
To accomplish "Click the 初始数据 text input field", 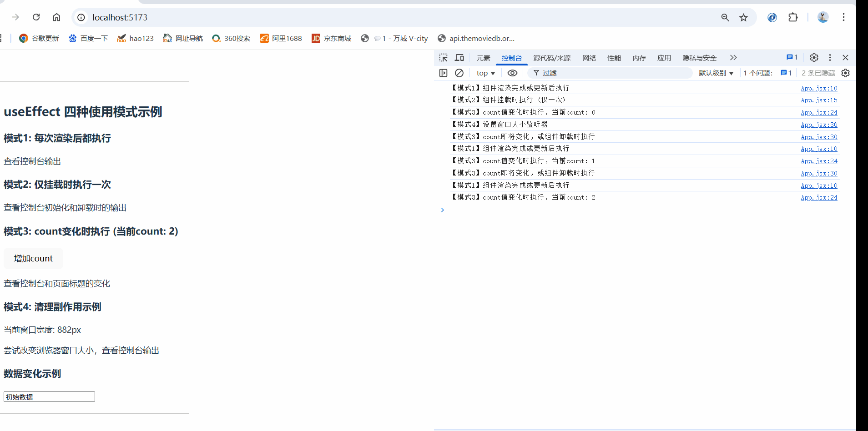I will [49, 396].
